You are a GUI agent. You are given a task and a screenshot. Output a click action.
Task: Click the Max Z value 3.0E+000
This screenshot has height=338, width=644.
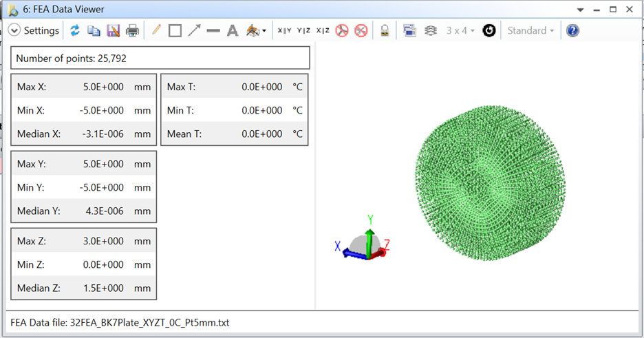pyautogui.click(x=103, y=241)
